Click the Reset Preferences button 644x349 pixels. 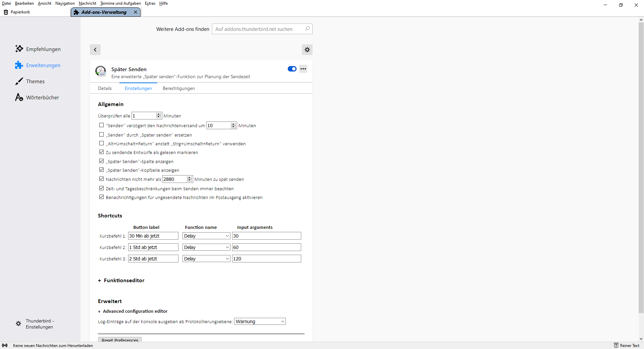coord(120,340)
